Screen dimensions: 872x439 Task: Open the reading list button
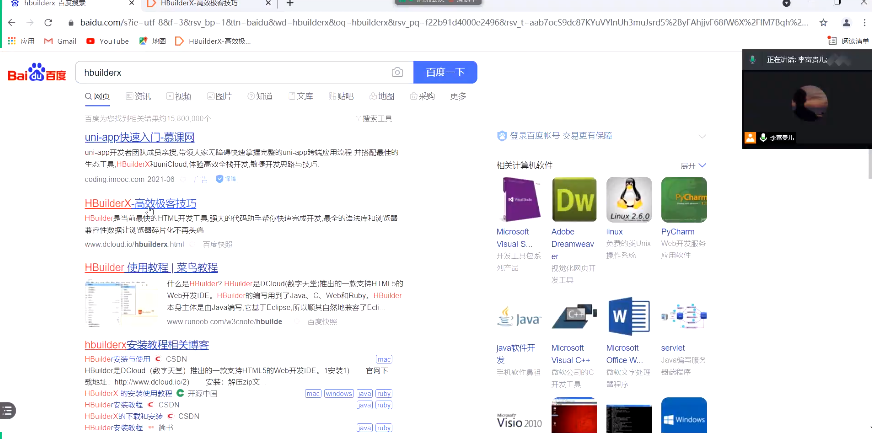(848, 41)
